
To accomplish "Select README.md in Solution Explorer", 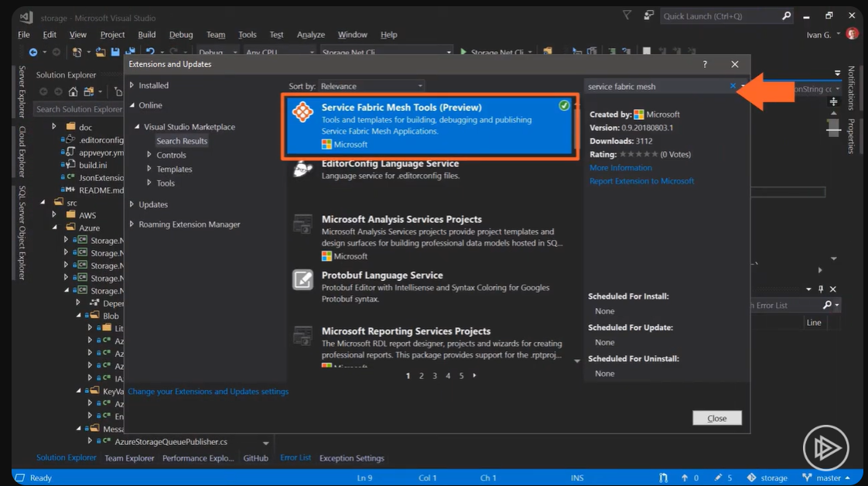I will [x=101, y=190].
